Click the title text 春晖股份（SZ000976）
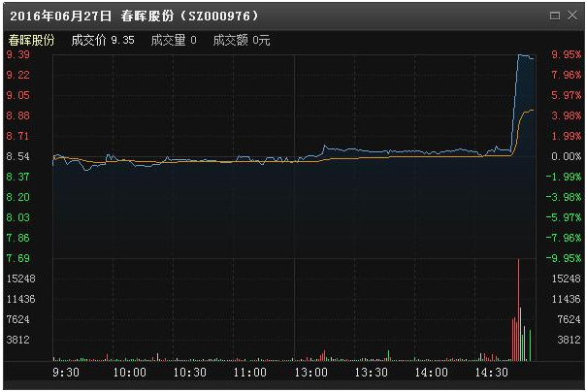Screen dimensions: 586x392 [x=189, y=16]
